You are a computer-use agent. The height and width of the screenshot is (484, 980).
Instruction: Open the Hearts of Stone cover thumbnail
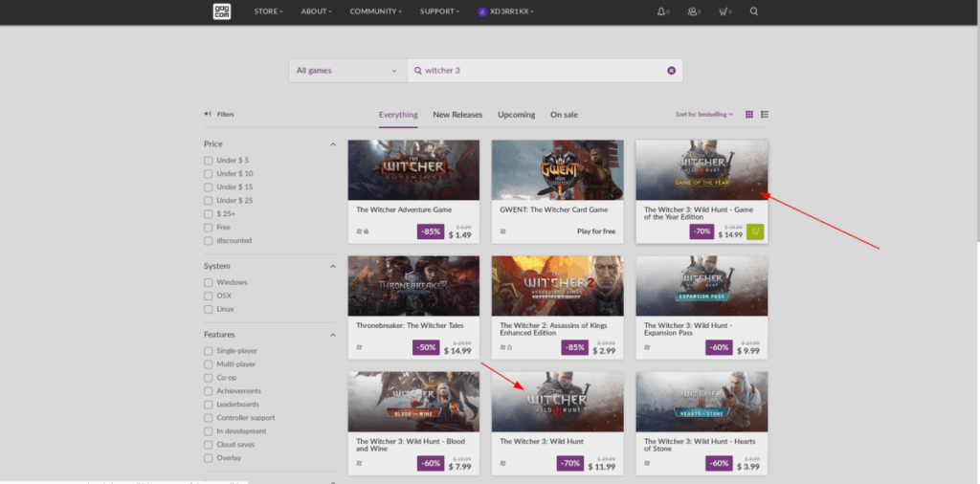[x=702, y=402]
